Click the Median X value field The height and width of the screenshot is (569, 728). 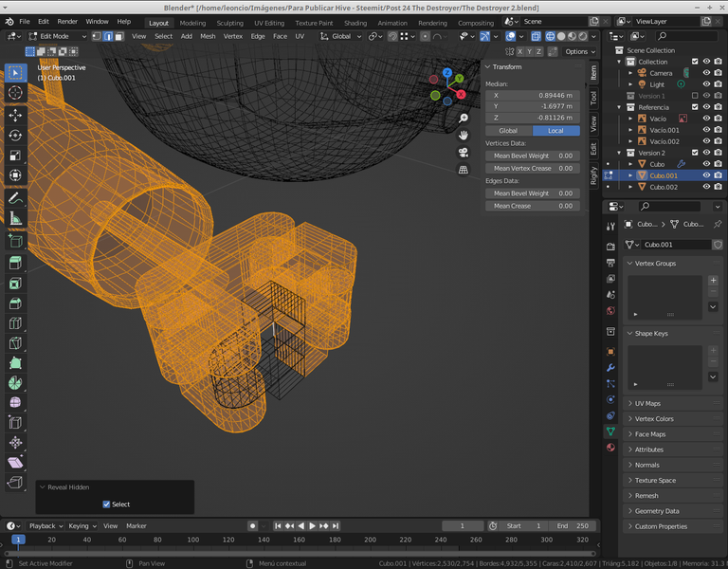click(x=533, y=95)
